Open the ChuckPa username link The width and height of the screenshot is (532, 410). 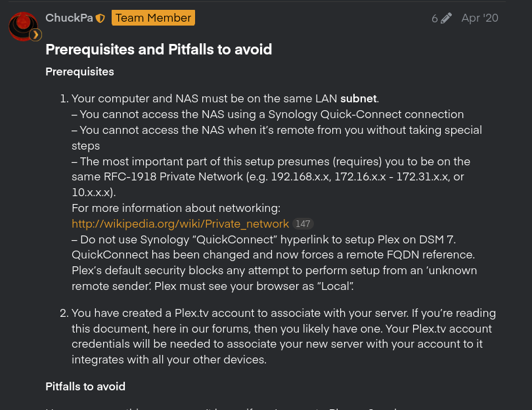69,18
